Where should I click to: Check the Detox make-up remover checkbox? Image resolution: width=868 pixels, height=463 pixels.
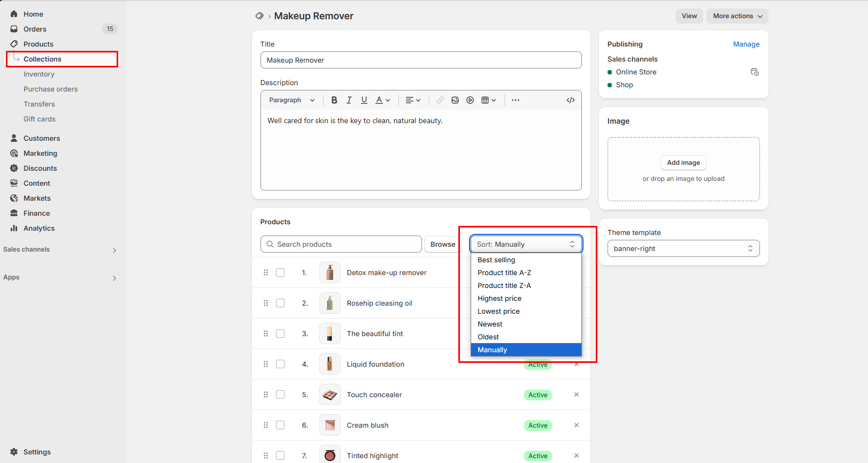pos(280,272)
